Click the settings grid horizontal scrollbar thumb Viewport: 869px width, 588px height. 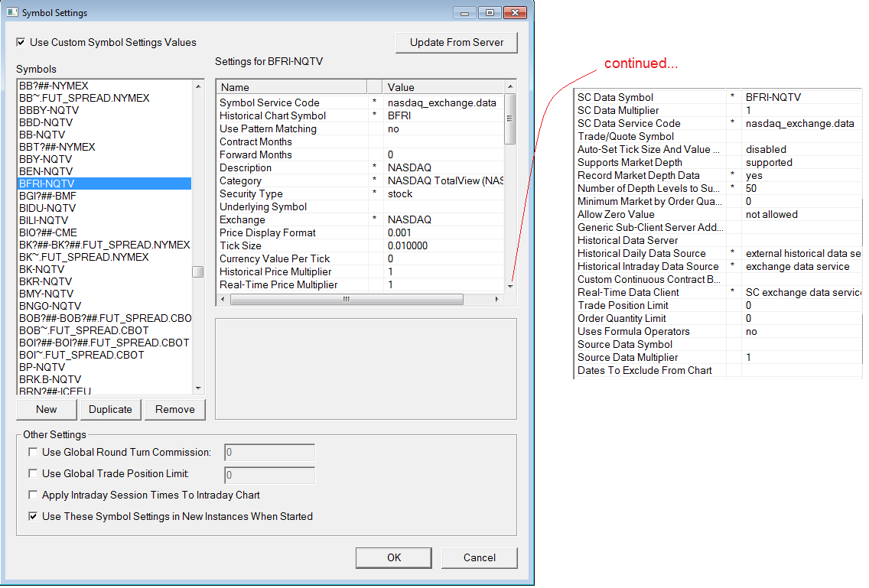click(347, 299)
